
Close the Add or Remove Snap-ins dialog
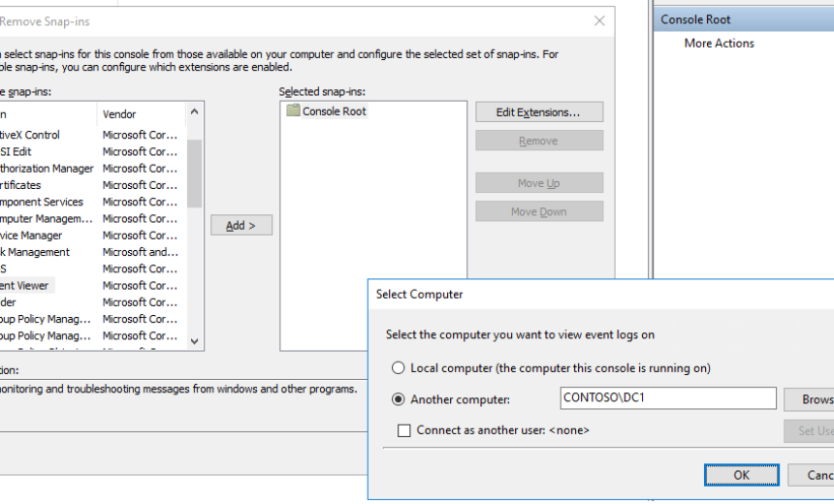click(599, 20)
